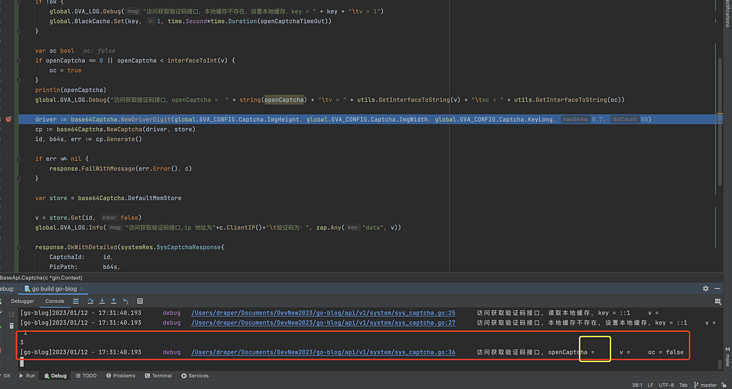The image size is (732, 389).
Task: Click the fold end marker after BlackCache.Set line
Action: pos(18,31)
